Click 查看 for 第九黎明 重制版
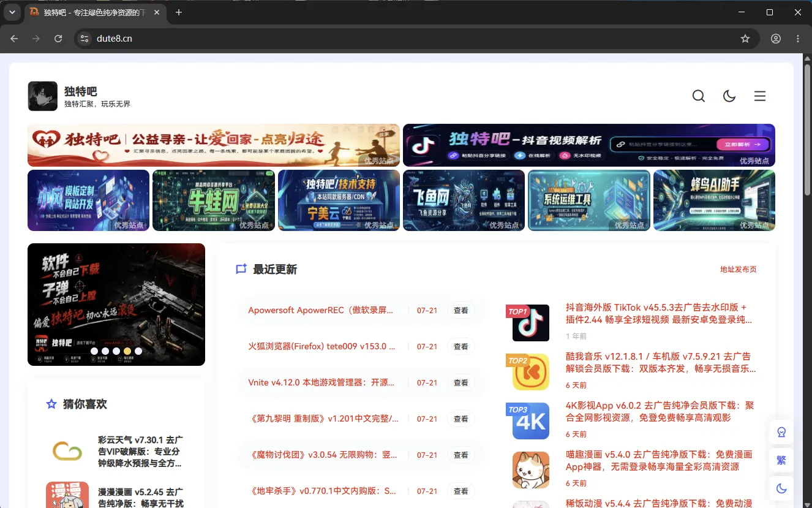The width and height of the screenshot is (812, 508). pyautogui.click(x=461, y=419)
